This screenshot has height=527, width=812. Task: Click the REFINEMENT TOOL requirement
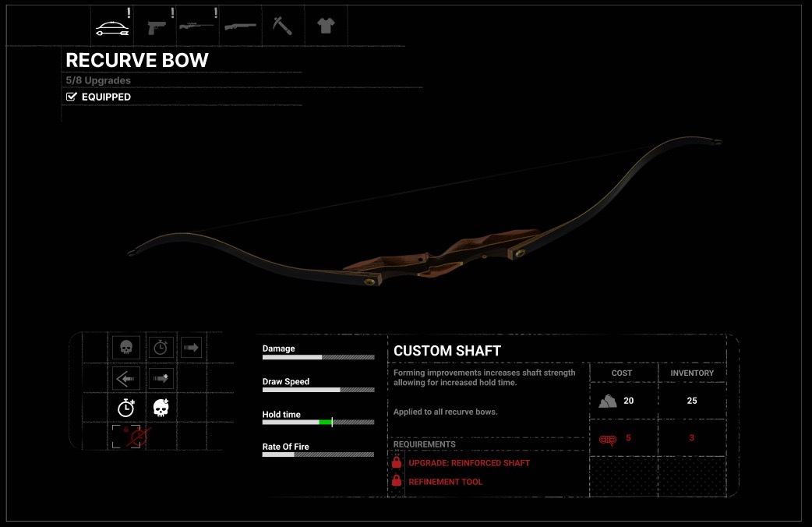[x=446, y=482]
